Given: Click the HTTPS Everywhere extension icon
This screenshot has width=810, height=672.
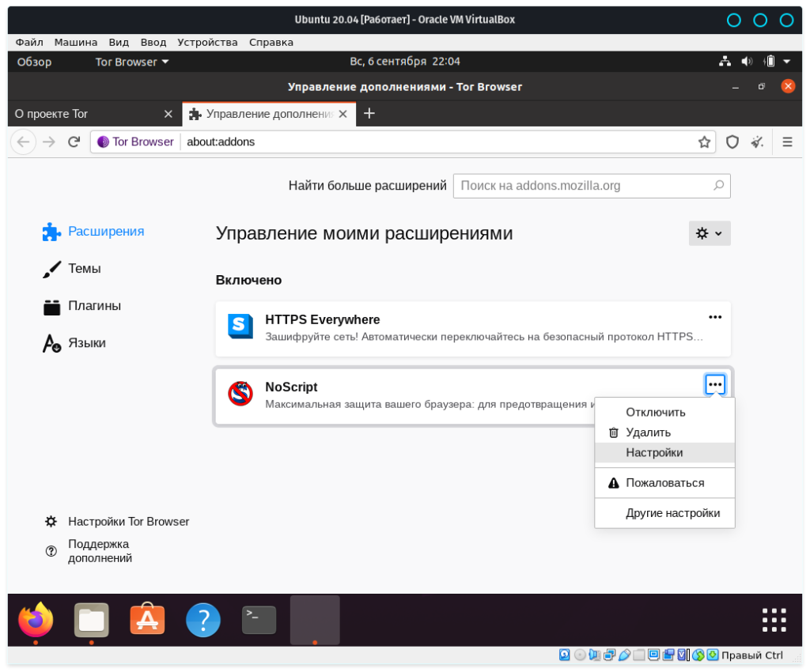Looking at the screenshot, I should pos(240,326).
